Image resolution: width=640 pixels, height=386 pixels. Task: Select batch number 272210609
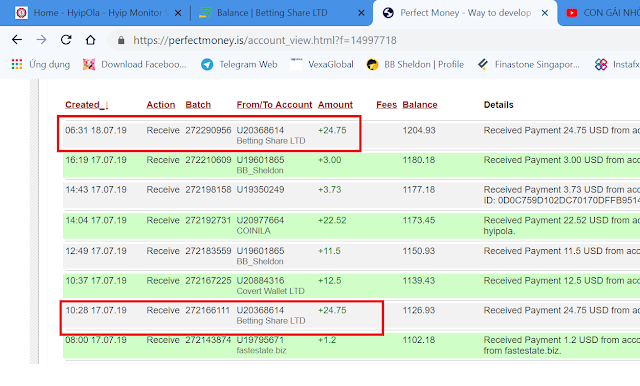pos(208,160)
